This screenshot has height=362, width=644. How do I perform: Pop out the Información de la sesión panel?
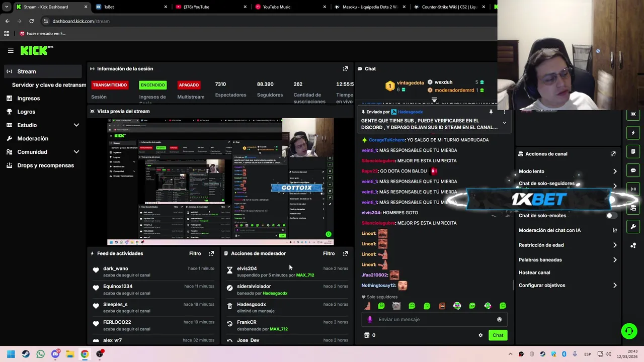click(345, 69)
